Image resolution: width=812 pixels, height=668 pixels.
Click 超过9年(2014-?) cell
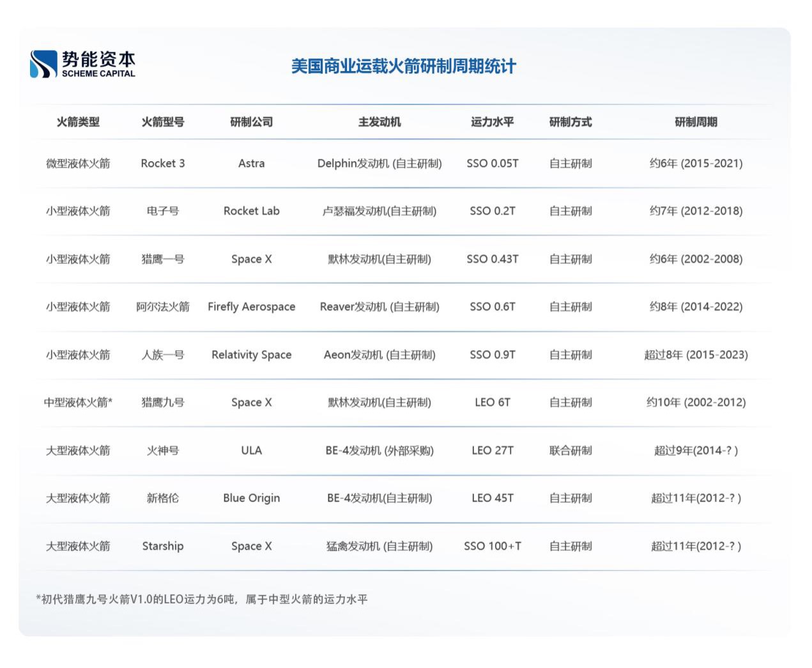[696, 451]
